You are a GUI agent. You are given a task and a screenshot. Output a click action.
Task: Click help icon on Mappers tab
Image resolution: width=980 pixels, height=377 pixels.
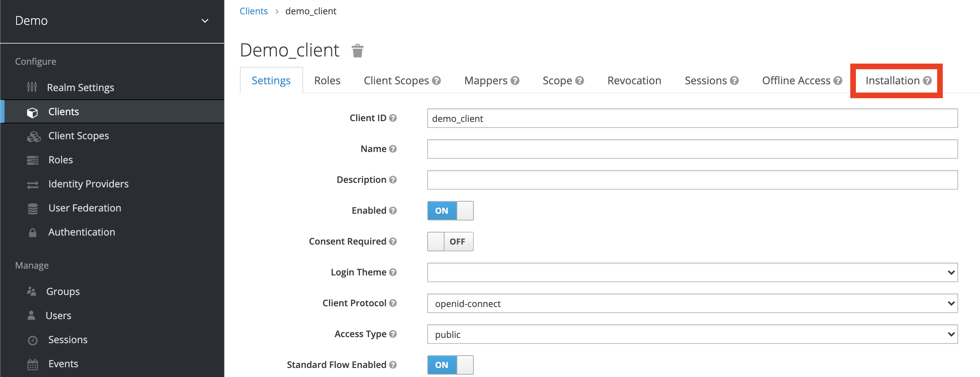pyautogui.click(x=515, y=81)
